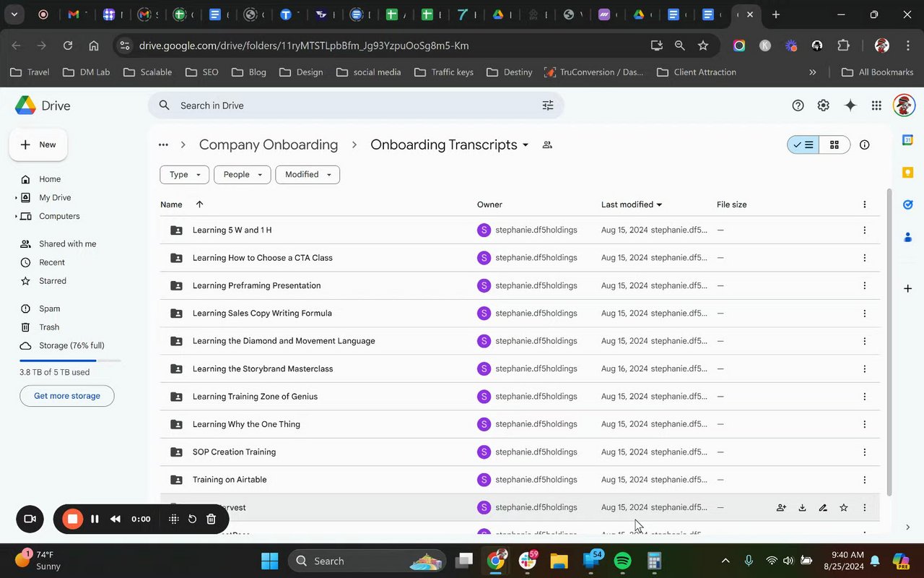
Task: Reverse the Name column sort direction
Action: coord(200,204)
